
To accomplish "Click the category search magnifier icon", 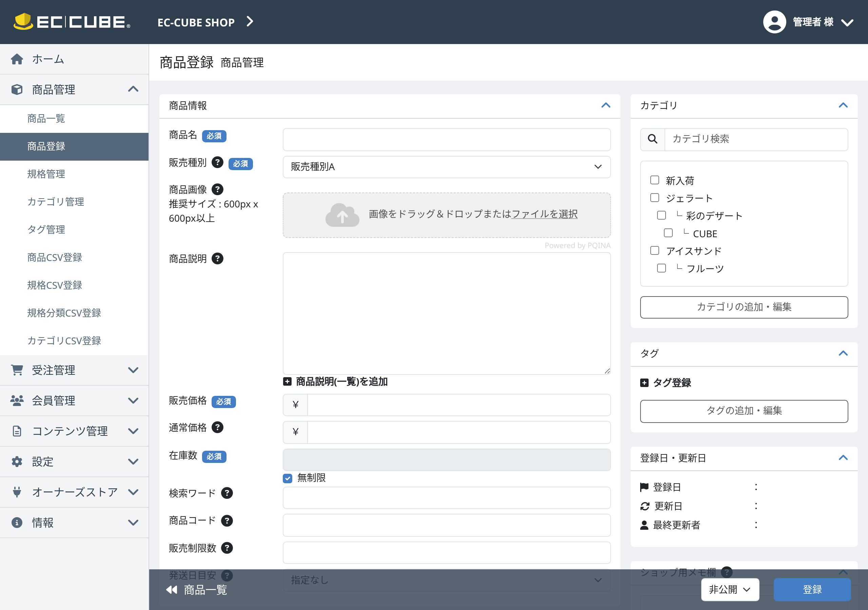I will click(652, 139).
